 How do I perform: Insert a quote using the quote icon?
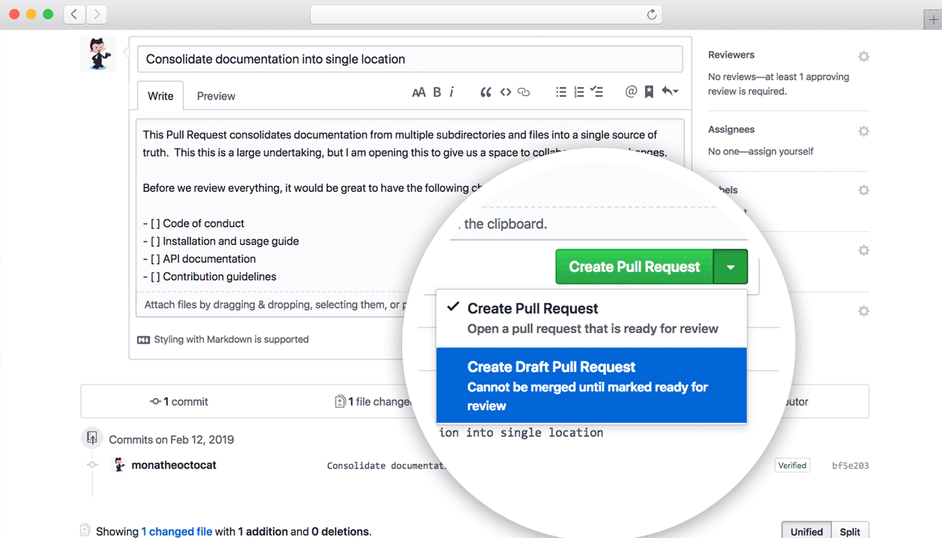tap(485, 92)
